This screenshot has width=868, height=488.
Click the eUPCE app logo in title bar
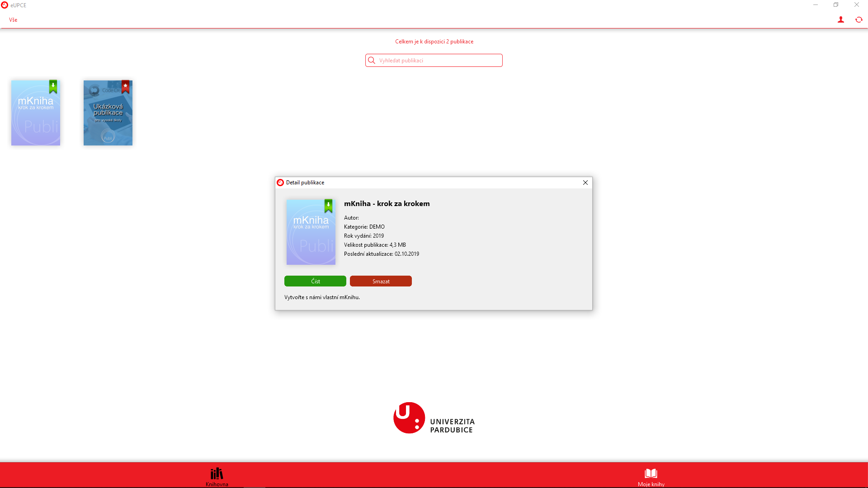[5, 5]
